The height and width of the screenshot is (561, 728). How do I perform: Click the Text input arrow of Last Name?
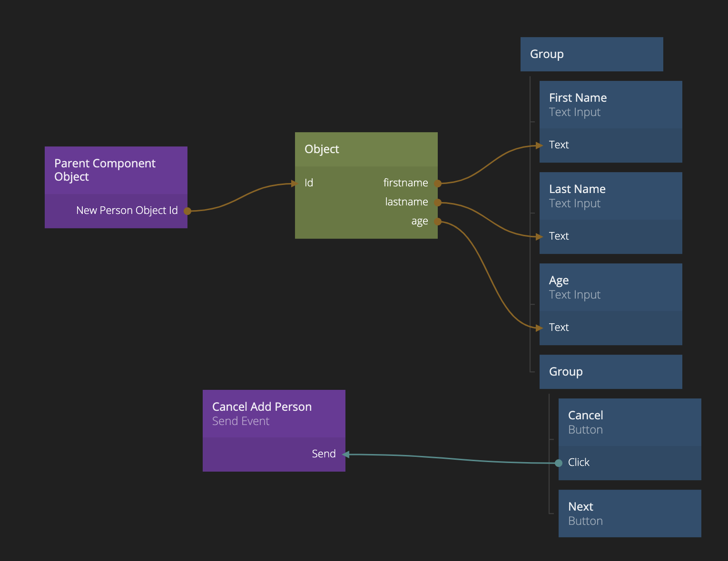click(540, 237)
